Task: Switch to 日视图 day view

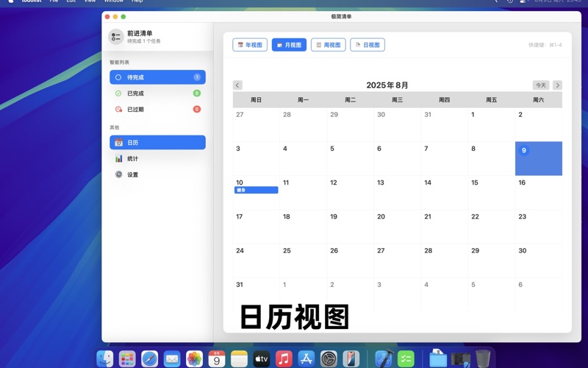Action: tap(367, 45)
